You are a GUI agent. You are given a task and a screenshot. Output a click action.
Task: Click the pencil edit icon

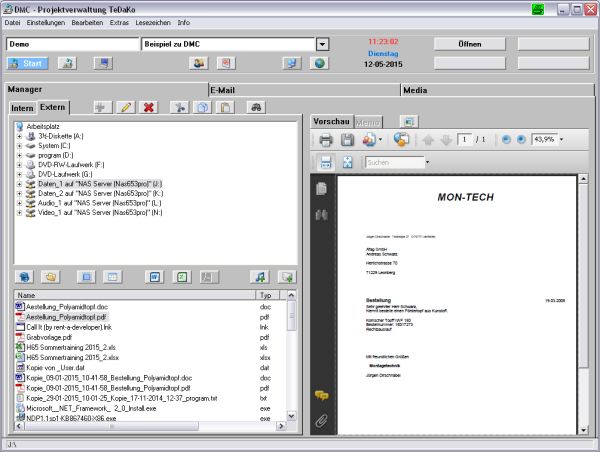[x=125, y=107]
